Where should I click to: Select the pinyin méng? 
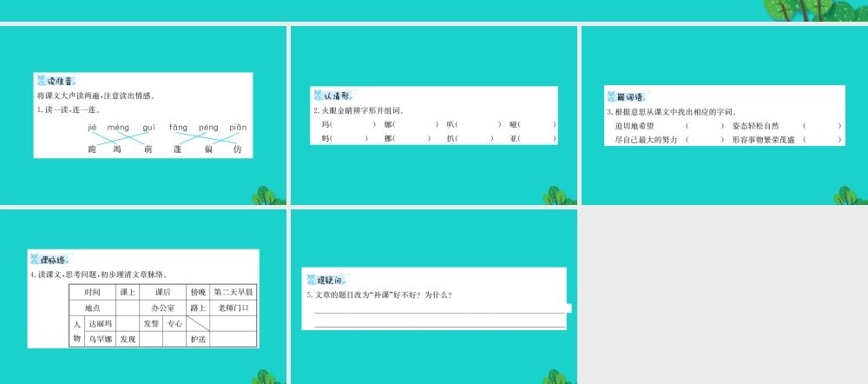118,128
